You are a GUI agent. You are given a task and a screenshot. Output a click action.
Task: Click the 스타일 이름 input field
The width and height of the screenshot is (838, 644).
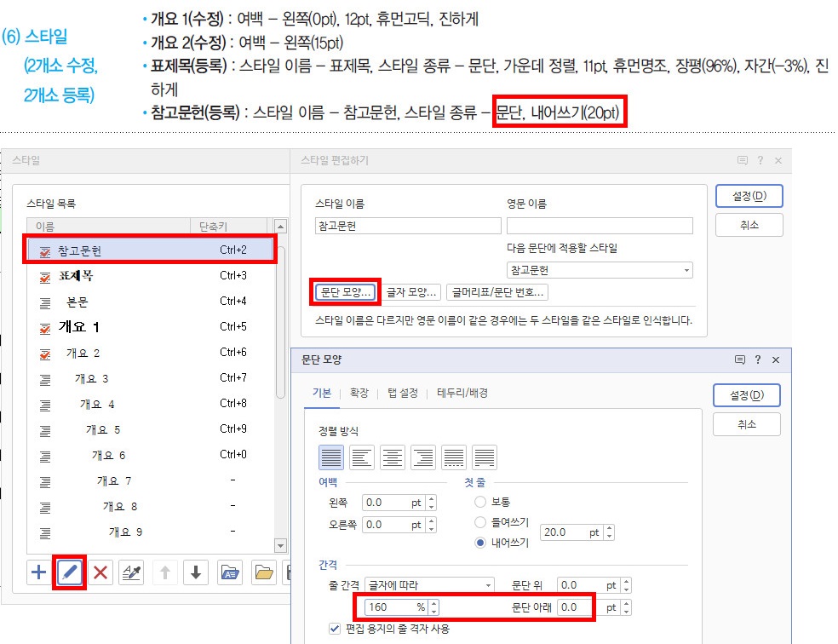pos(408,226)
